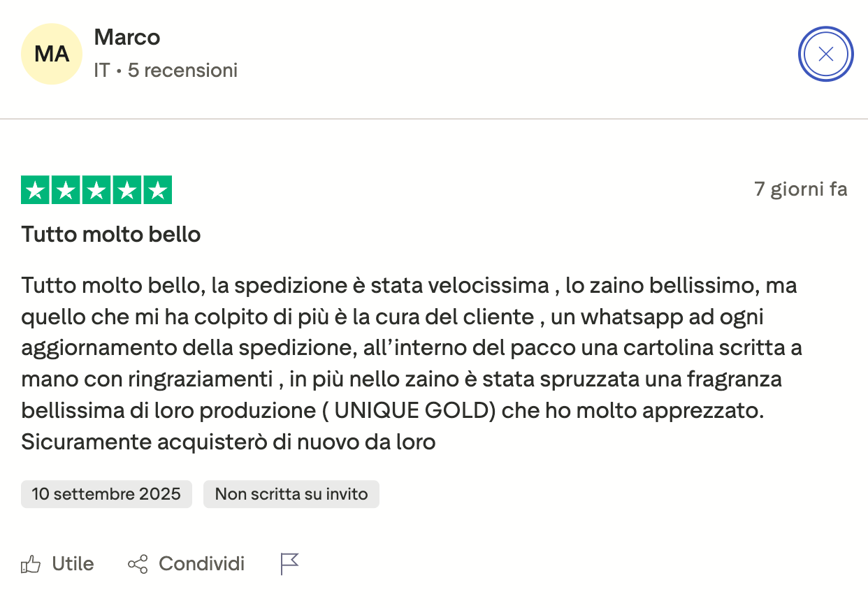Click the fifth green rating star
Screen dimensions: 868x608
point(158,190)
